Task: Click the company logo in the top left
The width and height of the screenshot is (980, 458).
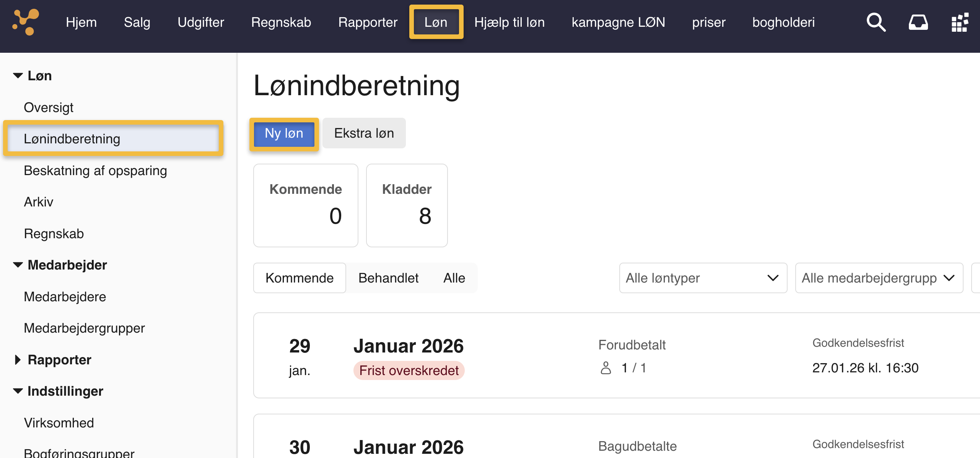Action: tap(26, 22)
